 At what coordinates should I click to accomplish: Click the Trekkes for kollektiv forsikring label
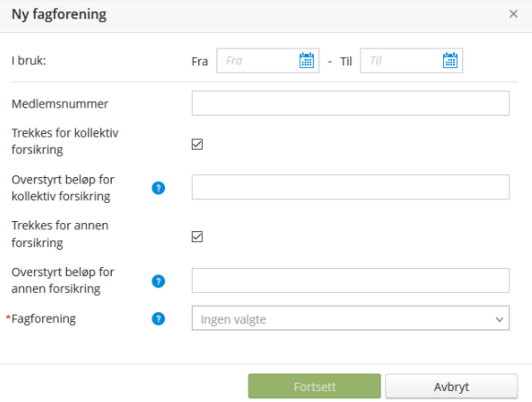pyautogui.click(x=65, y=141)
